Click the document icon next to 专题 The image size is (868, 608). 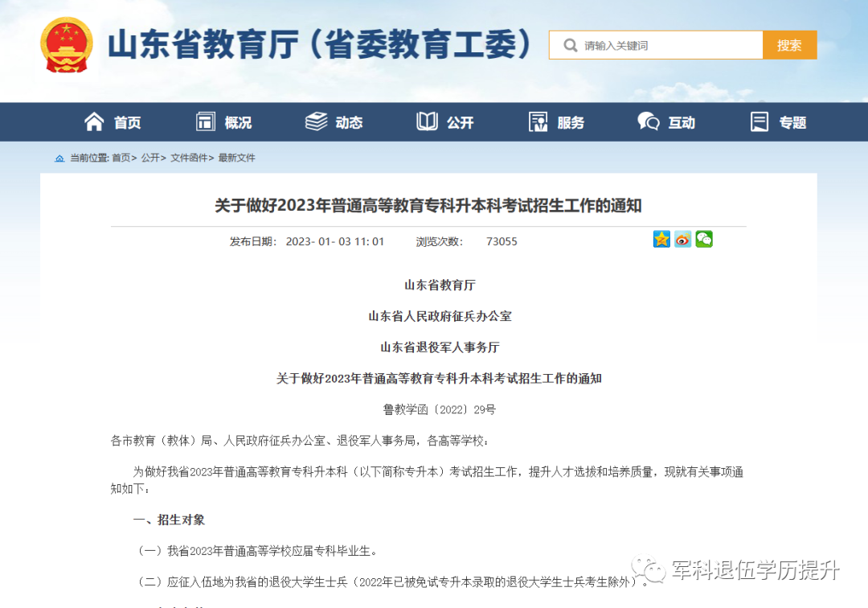(759, 121)
